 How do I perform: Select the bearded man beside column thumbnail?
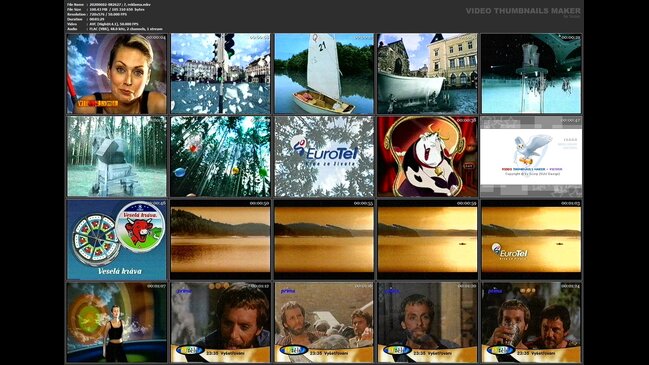click(x=428, y=322)
